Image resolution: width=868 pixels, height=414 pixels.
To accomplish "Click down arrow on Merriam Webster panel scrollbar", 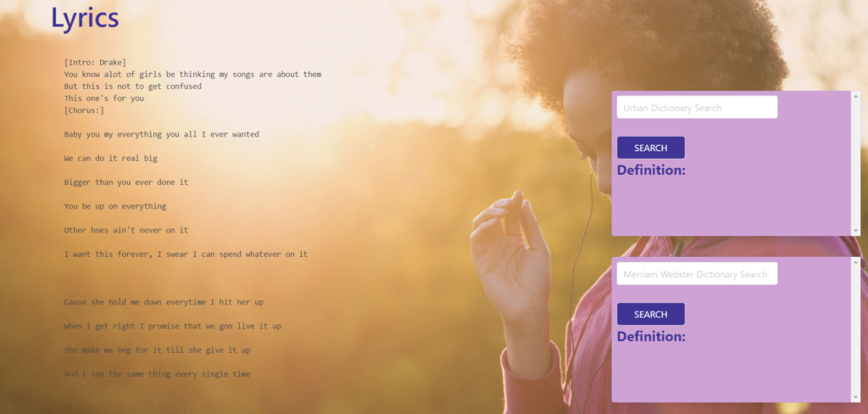I will [x=855, y=397].
